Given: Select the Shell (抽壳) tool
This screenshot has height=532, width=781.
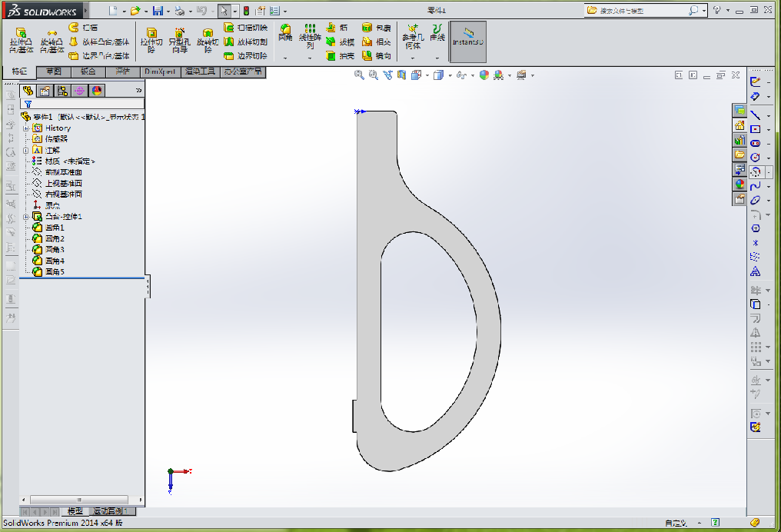Looking at the screenshot, I should tap(340, 56).
